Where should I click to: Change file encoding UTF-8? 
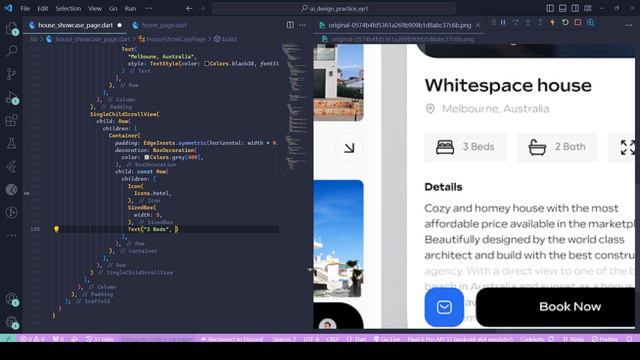(x=311, y=339)
